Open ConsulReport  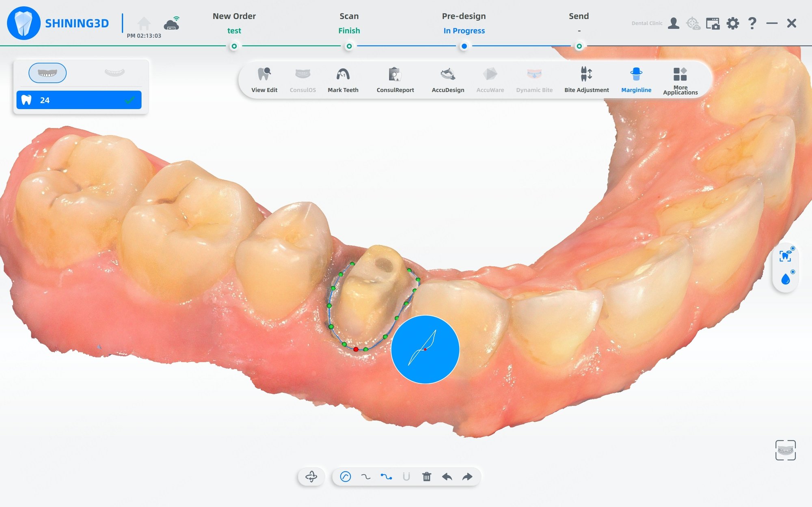tap(395, 79)
